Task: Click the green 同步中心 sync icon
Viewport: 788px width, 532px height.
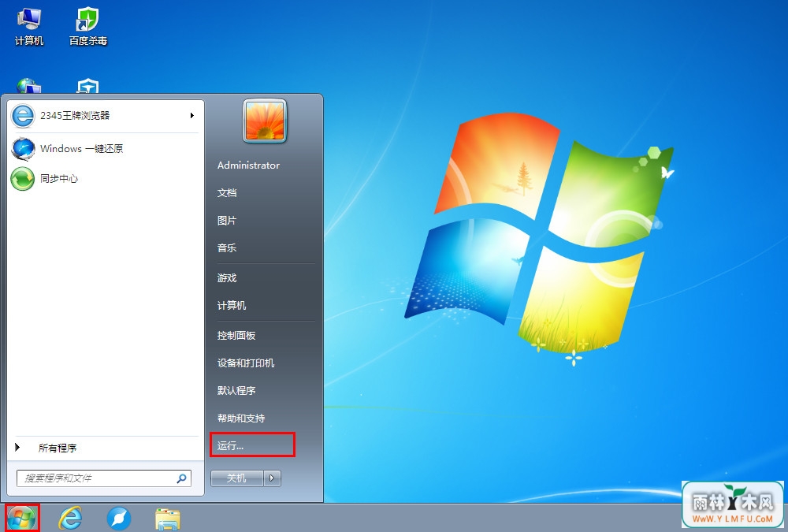Action: tap(23, 178)
